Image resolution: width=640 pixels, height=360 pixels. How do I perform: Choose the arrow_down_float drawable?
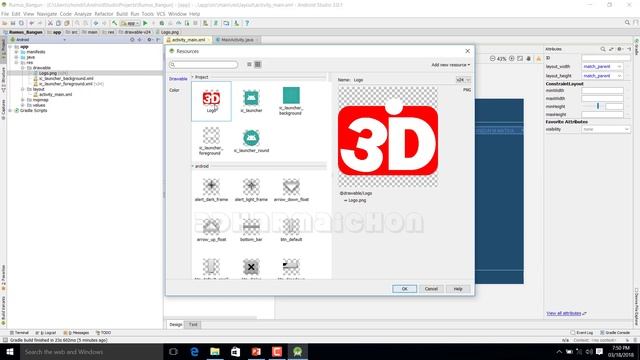click(291, 190)
